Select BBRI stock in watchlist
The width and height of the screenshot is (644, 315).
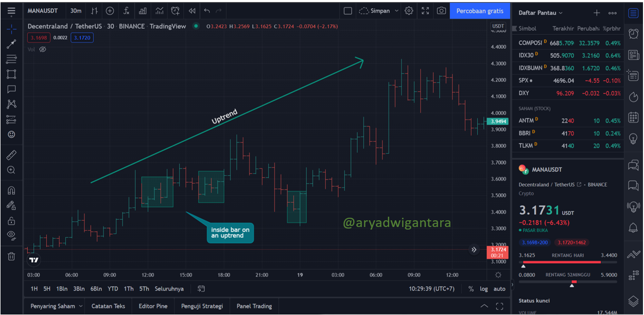pos(569,133)
